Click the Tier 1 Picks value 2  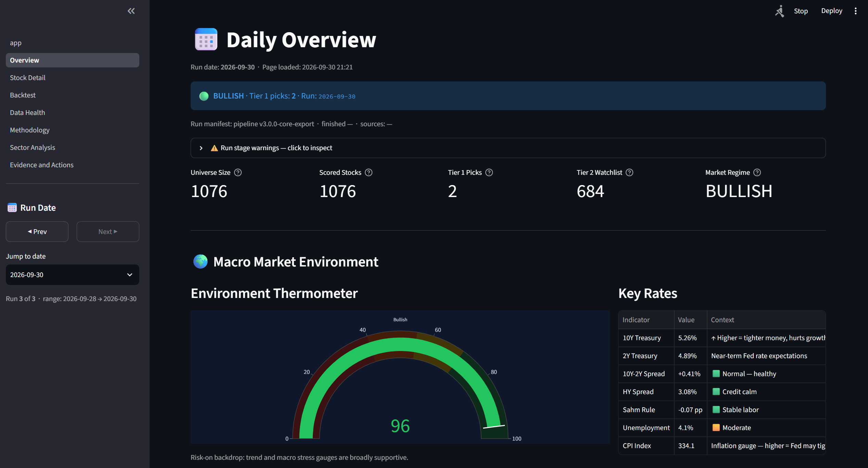click(452, 191)
